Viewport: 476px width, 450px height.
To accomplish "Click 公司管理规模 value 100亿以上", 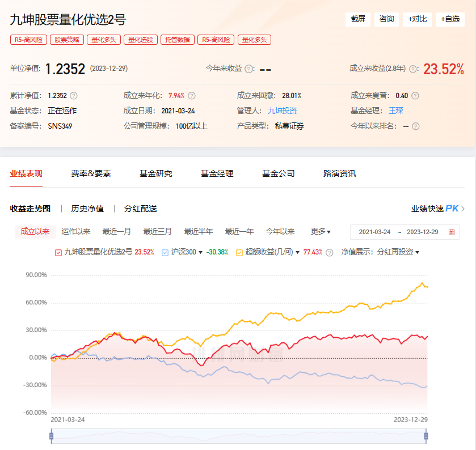I will point(192,126).
